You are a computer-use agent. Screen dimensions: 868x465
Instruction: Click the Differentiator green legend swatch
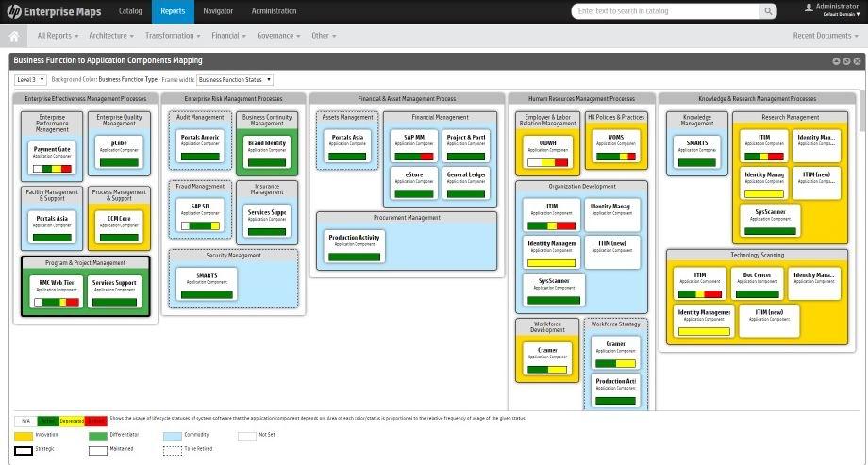98,436
